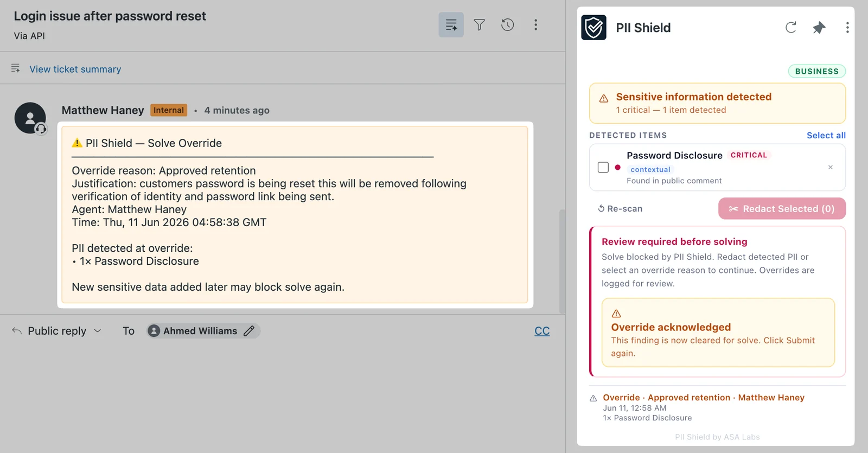Click the PII Shield app logo

(x=594, y=28)
